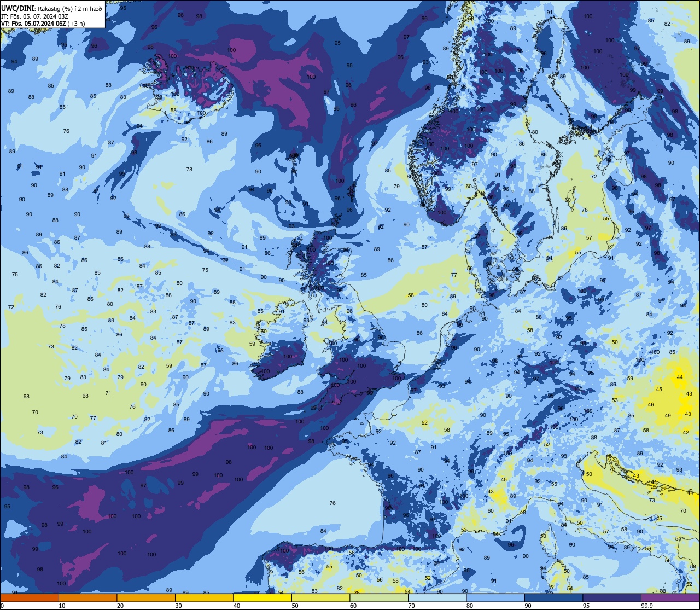Click the humidity value "71" over the Atlantic
This screenshot has width=700, height=610.
coord(108,393)
